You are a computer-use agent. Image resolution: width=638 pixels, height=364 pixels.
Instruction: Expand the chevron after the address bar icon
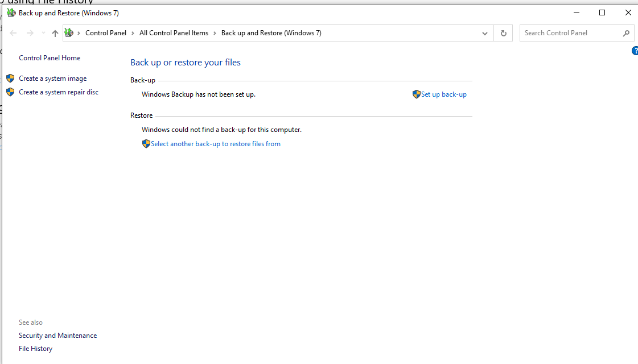pyautogui.click(x=79, y=33)
